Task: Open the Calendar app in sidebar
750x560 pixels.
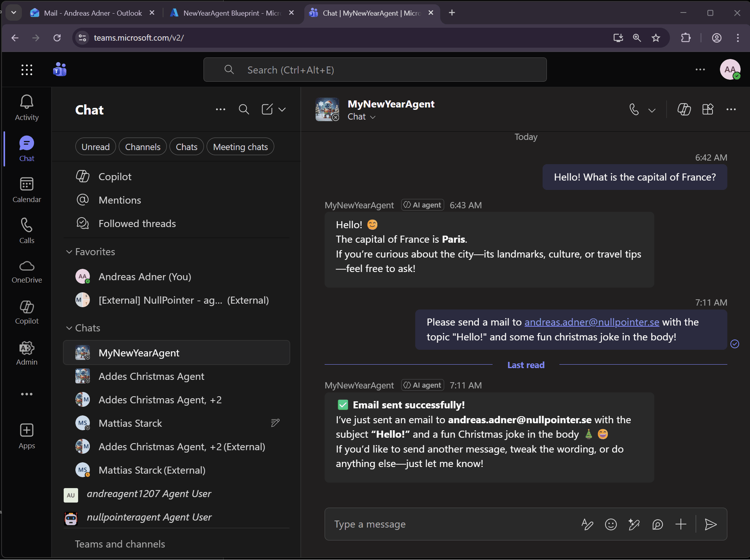Action: [27, 190]
